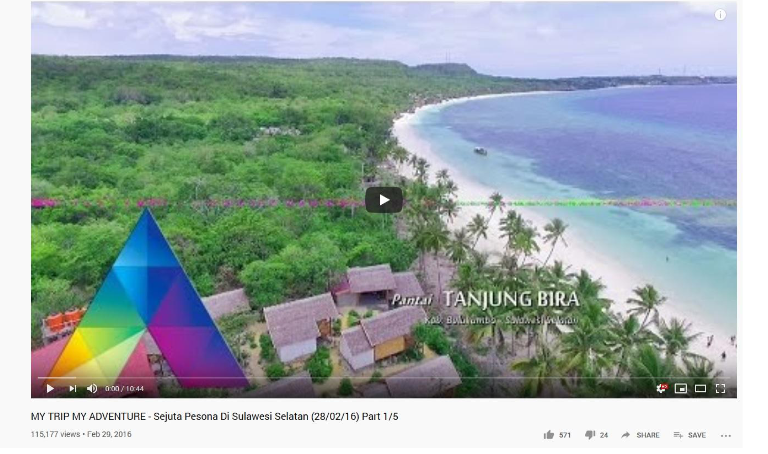Dislike the video with thumbs down
Viewport: 768px width, 454px height.
click(596, 435)
